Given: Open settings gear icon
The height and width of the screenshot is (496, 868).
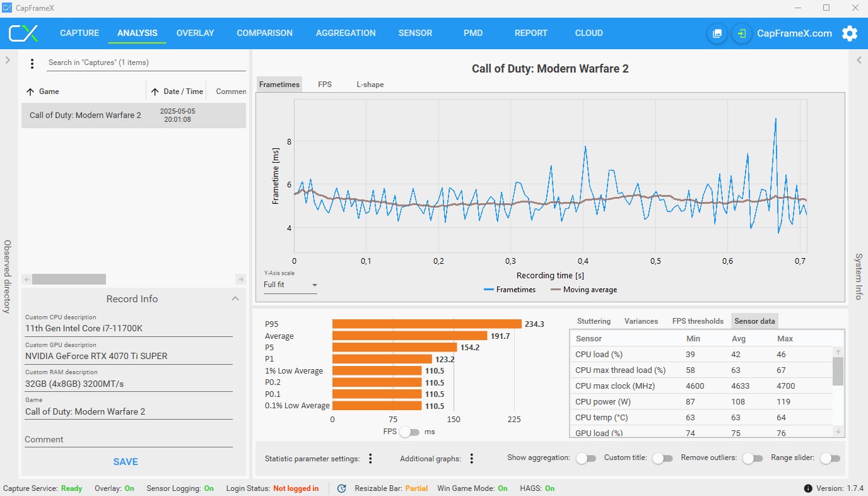Looking at the screenshot, I should (x=850, y=33).
